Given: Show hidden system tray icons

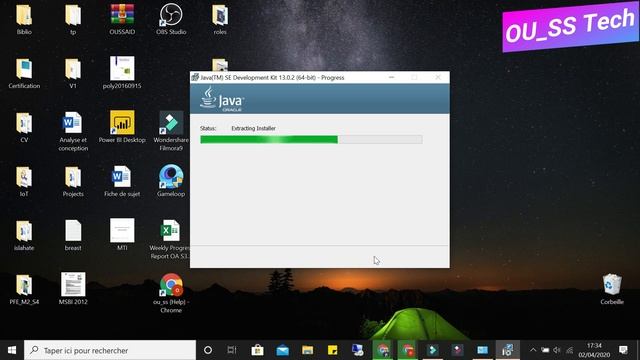Looking at the screenshot, I should pyautogui.click(x=533, y=350).
